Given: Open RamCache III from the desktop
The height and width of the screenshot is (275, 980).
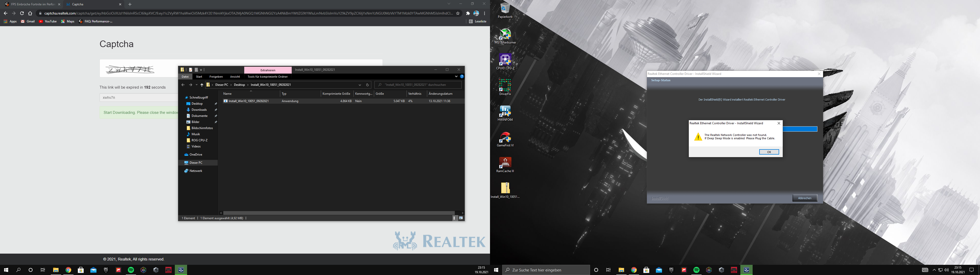Looking at the screenshot, I should pyautogui.click(x=505, y=162).
